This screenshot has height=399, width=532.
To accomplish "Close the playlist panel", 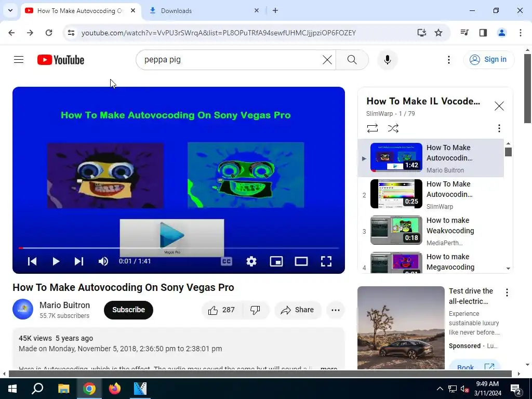I will click(499, 106).
